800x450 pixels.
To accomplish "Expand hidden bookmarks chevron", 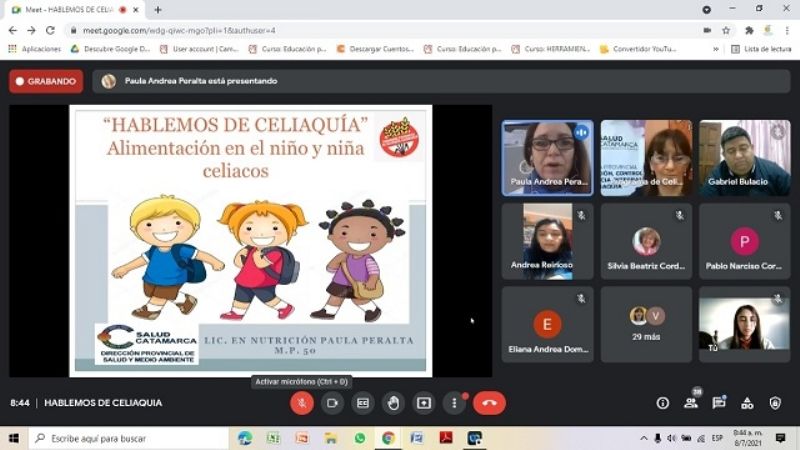I will click(x=715, y=49).
